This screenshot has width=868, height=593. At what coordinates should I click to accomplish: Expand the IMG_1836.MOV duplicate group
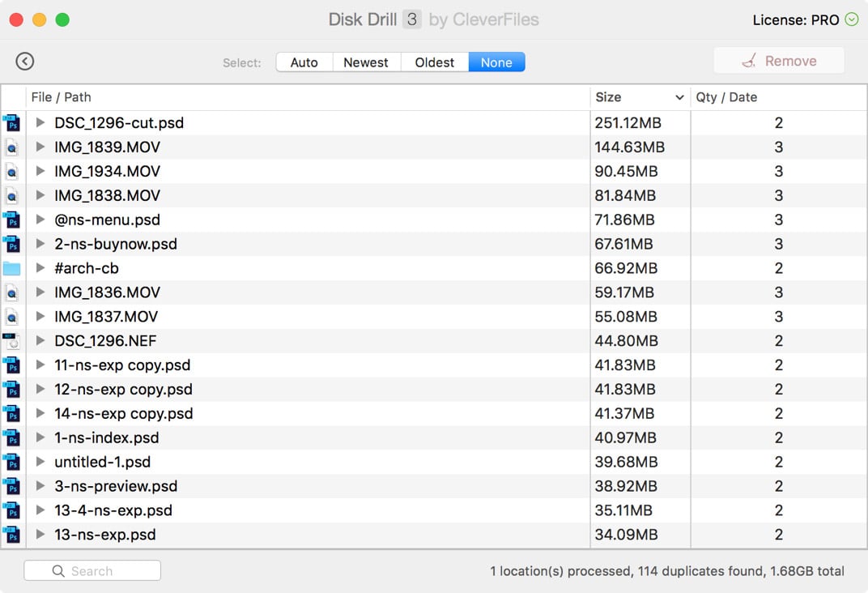pyautogui.click(x=40, y=292)
